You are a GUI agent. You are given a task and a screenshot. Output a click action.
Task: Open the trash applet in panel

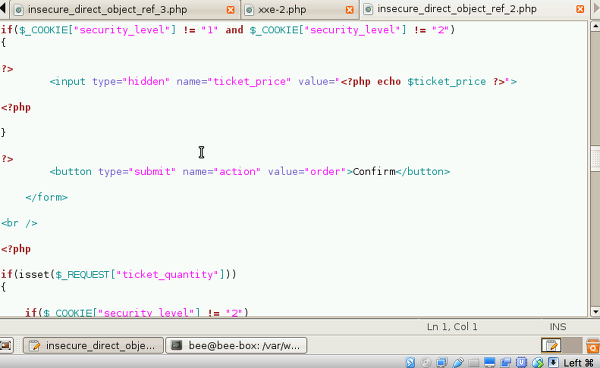point(593,345)
